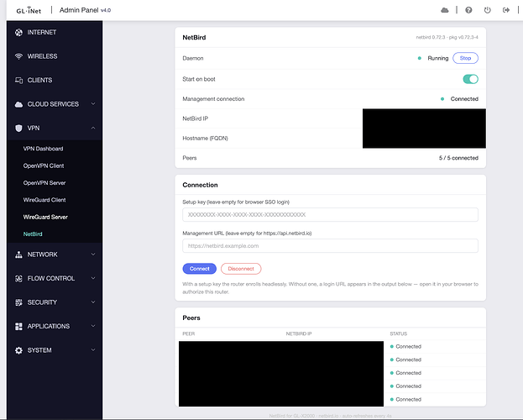Viewport: 523px width, 420px height.
Task: Select the NetBird submenu item
Action: coord(33,234)
